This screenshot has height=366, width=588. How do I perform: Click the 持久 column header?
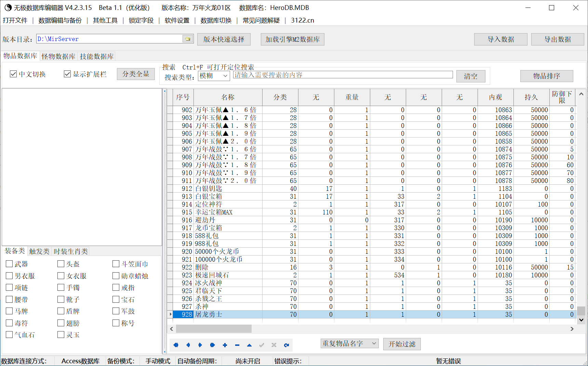pyautogui.click(x=532, y=97)
